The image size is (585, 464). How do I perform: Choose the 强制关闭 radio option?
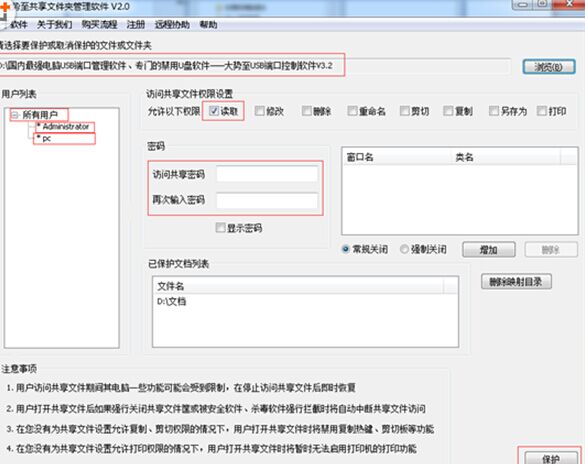click(x=404, y=249)
